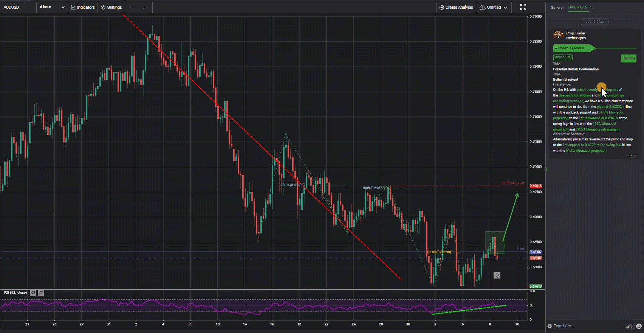Open the Indicators menu
Image resolution: width=644 pixels, height=333 pixels.
click(83, 7)
